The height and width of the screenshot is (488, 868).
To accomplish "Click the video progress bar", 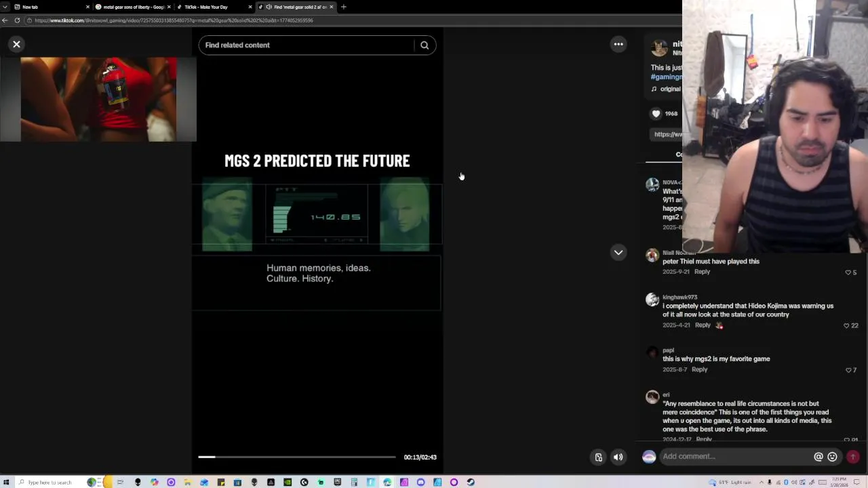I will [297, 457].
